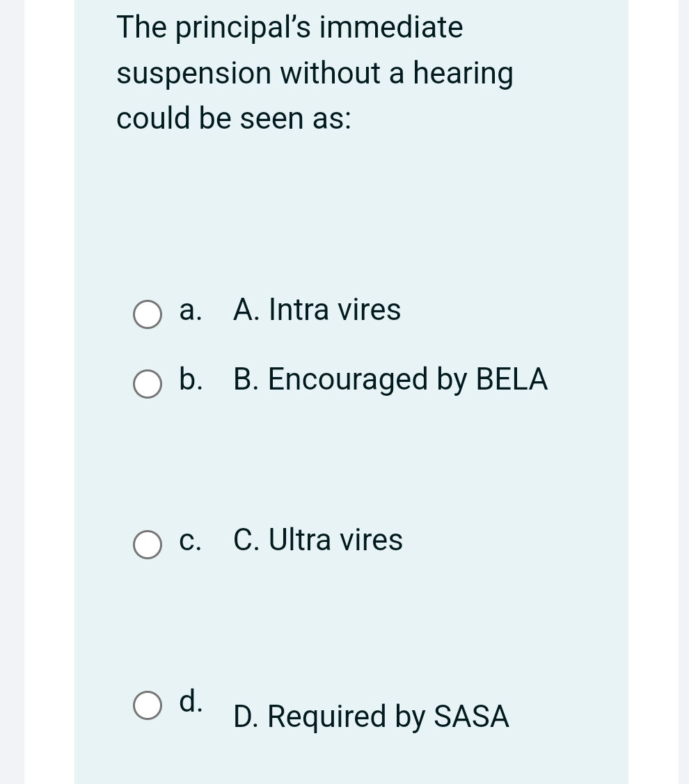
Task: Click the words 'could be seen as:'
Action: (235, 118)
